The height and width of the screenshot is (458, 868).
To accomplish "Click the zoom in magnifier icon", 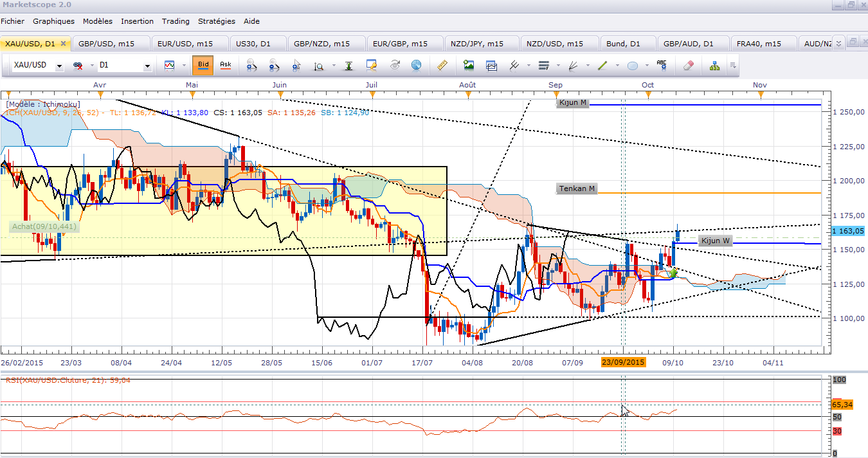I will (251, 65).
